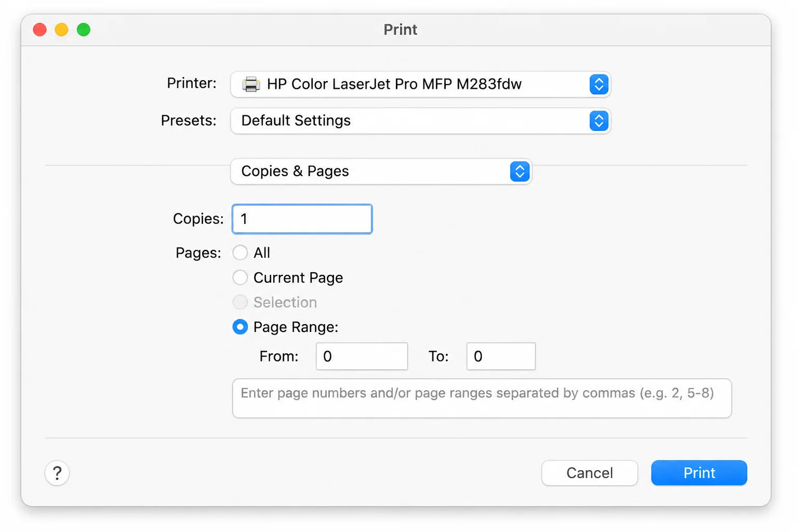Screen dimensions: 798x532
Task: Close the Print dialog with red button
Action: click(x=40, y=30)
